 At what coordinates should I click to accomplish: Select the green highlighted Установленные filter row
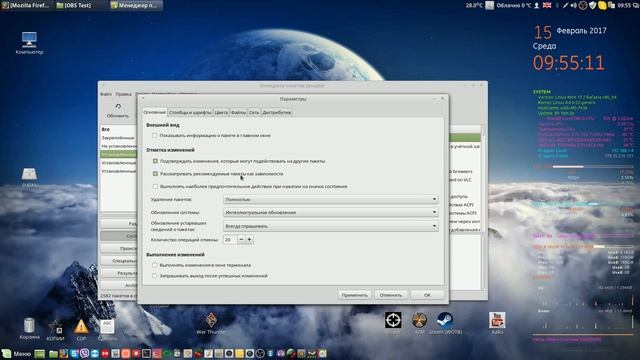[118, 154]
